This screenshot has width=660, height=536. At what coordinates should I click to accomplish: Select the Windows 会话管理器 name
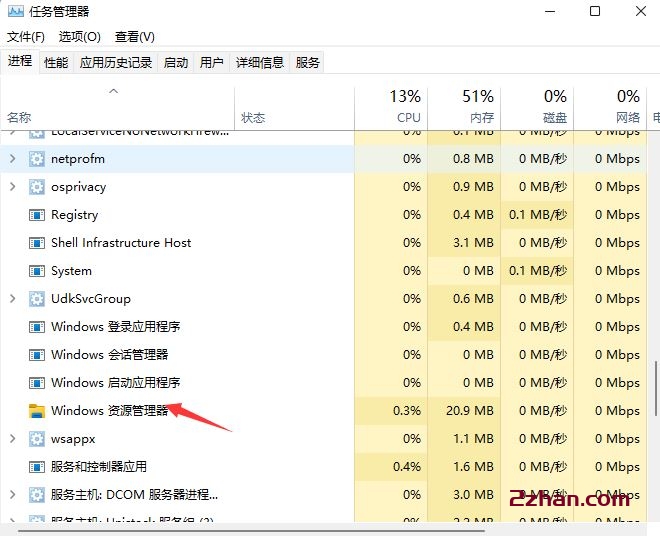tap(109, 355)
